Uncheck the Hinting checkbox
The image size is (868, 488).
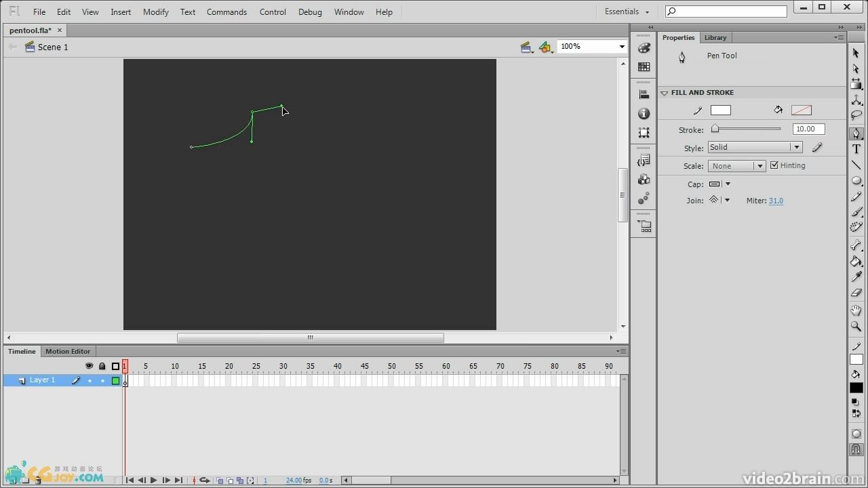[774, 165]
